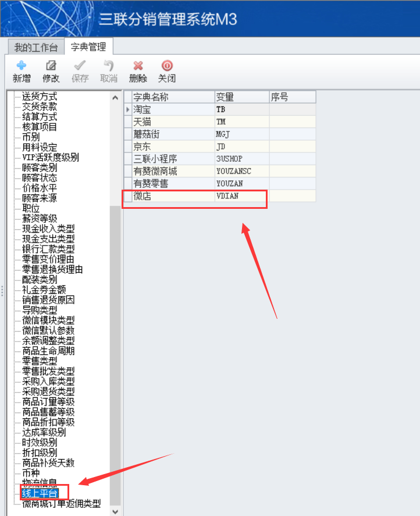This screenshot has height=516, width=420.
Task: Click the 保存 (save) checkmark icon
Action: pyautogui.click(x=80, y=66)
